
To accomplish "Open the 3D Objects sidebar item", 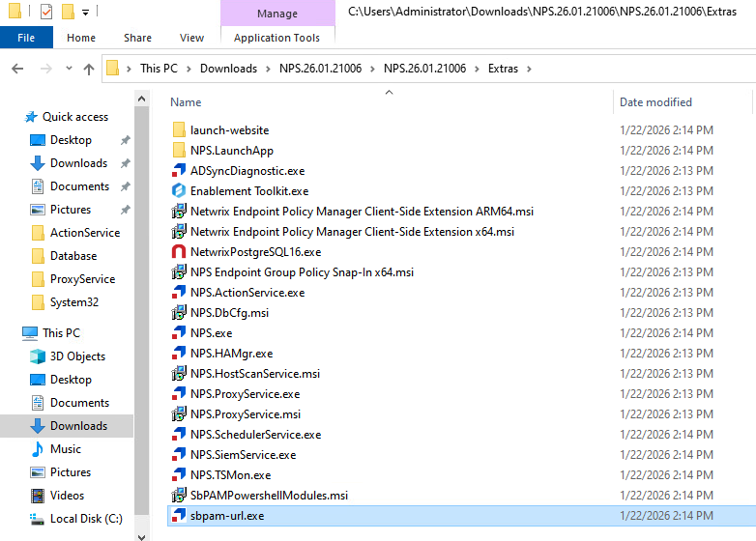I will point(77,356).
